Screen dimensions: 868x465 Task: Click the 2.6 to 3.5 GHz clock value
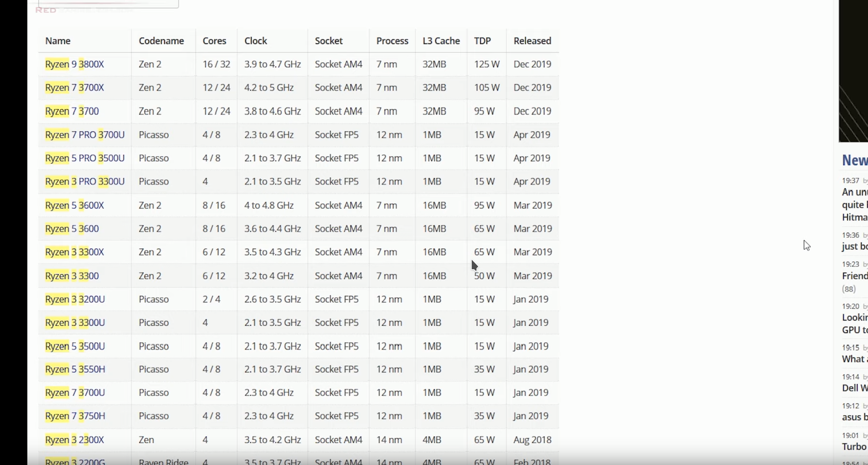[x=273, y=299]
